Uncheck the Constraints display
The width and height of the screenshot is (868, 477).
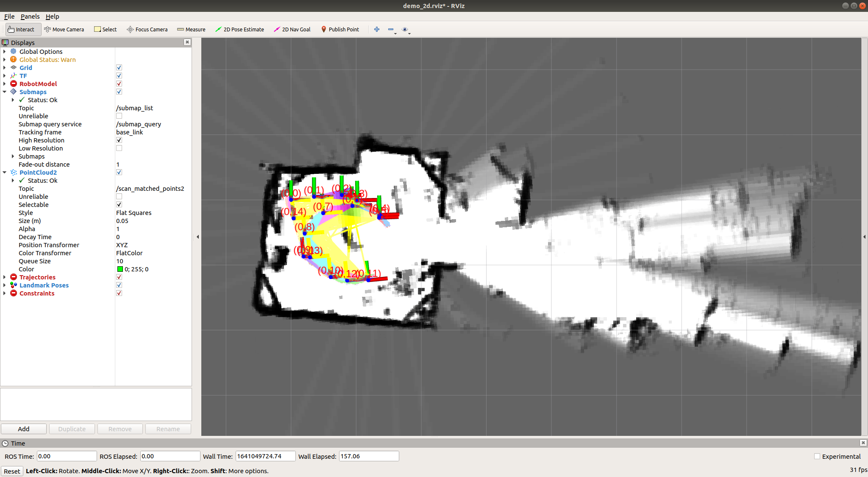click(119, 293)
